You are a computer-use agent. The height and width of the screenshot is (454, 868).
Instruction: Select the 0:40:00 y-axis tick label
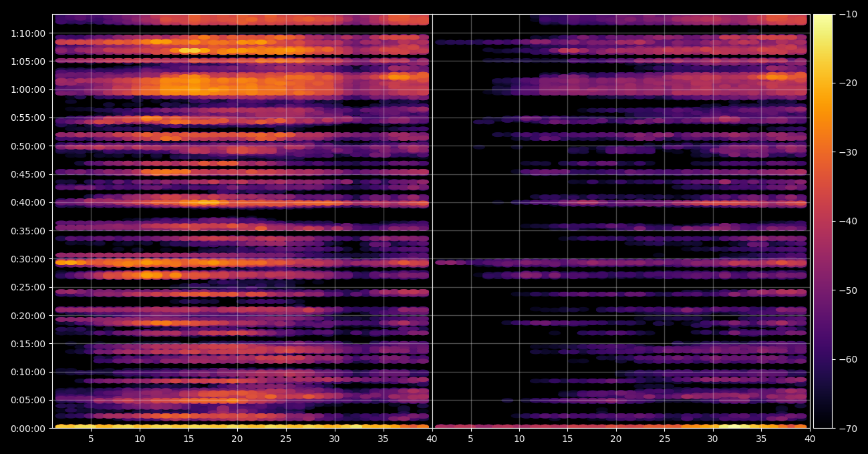(x=28, y=202)
